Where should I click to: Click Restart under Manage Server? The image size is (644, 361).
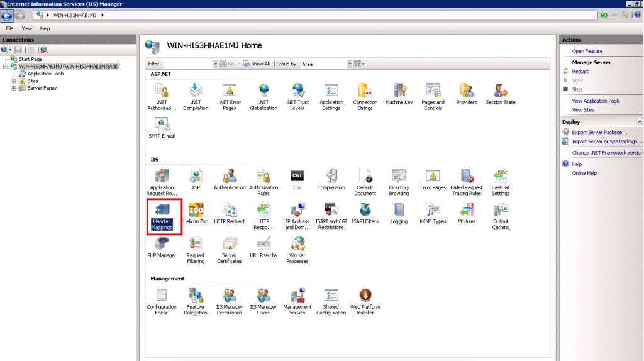pos(580,72)
